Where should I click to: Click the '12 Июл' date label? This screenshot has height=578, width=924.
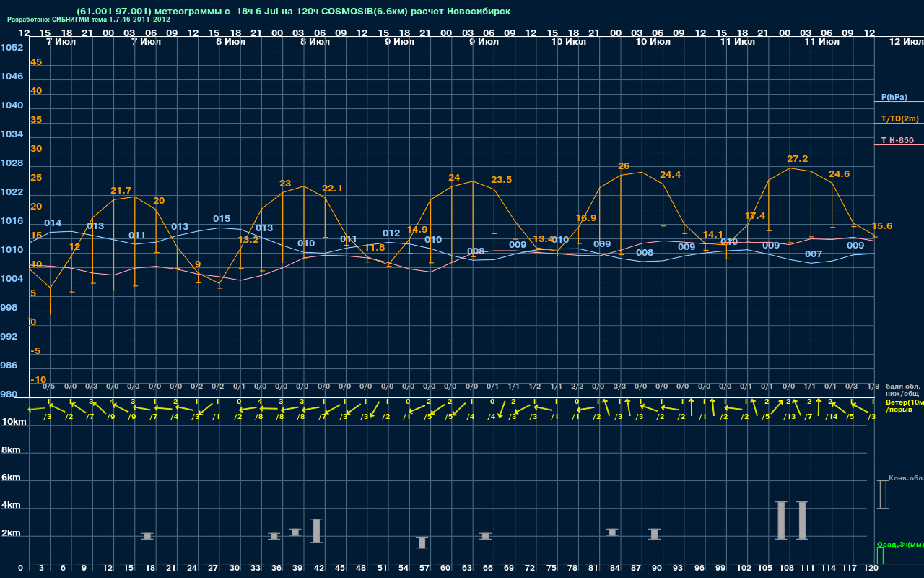[906, 43]
